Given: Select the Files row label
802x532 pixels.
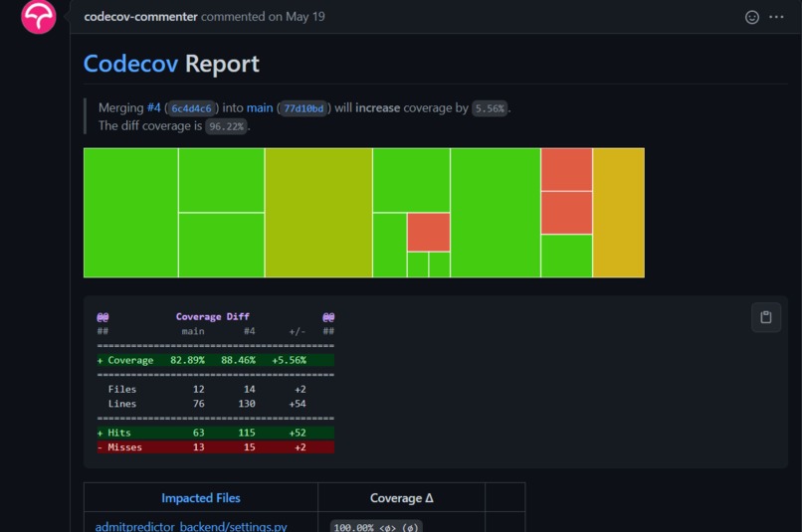Looking at the screenshot, I should [122, 390].
